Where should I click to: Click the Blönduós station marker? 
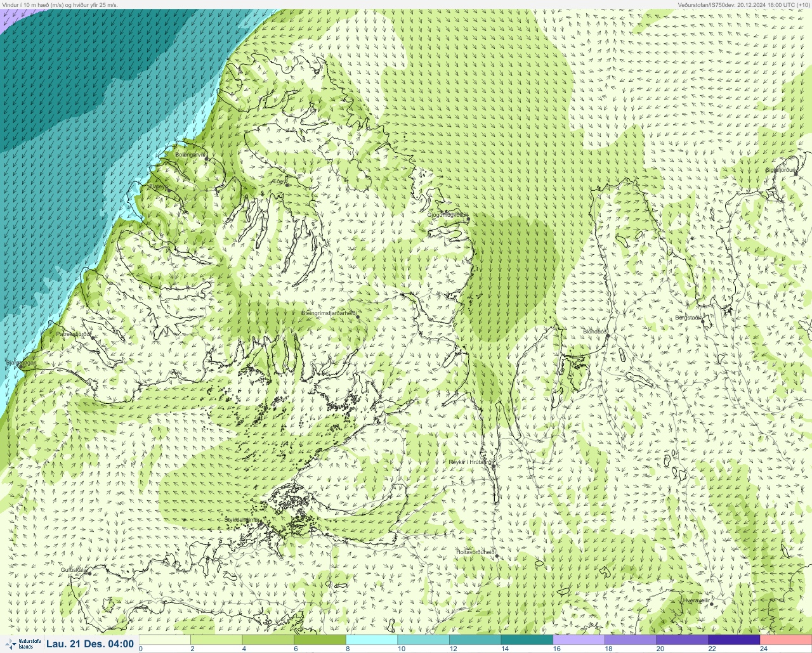click(x=608, y=336)
